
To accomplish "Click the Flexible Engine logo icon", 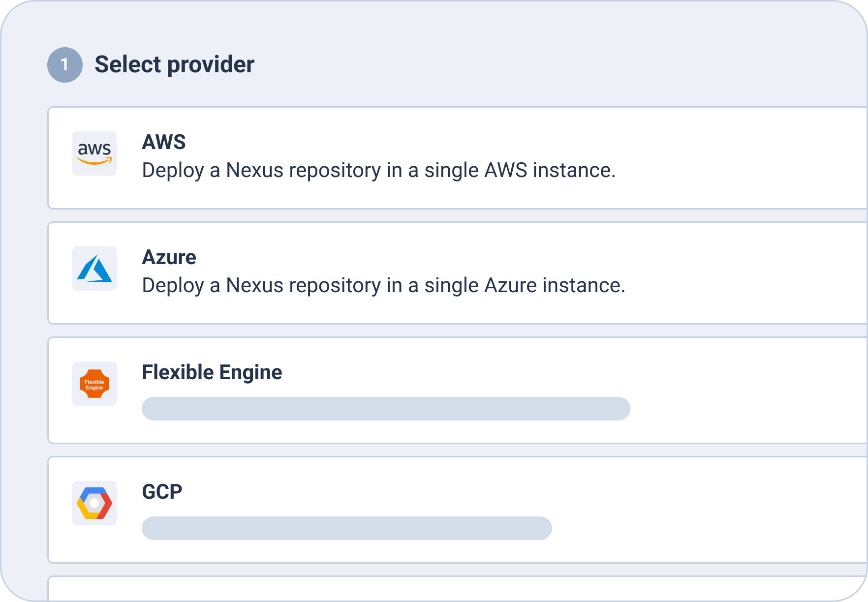I will pos(94,384).
